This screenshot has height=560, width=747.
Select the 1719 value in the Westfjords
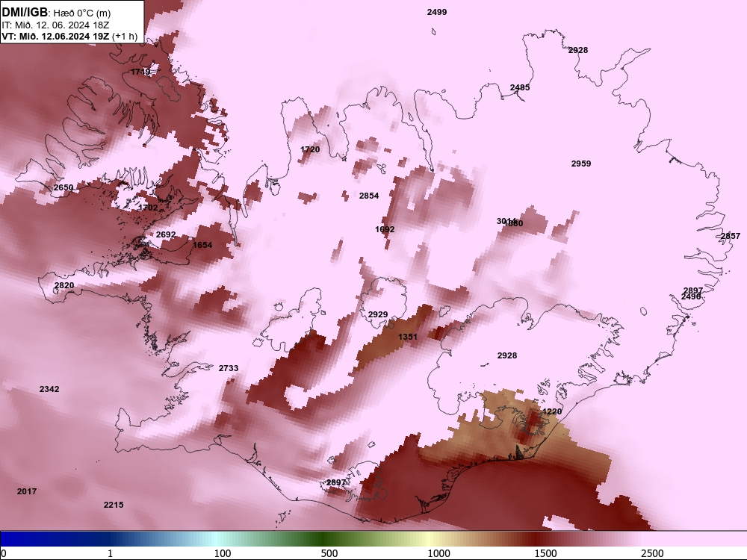click(x=141, y=72)
